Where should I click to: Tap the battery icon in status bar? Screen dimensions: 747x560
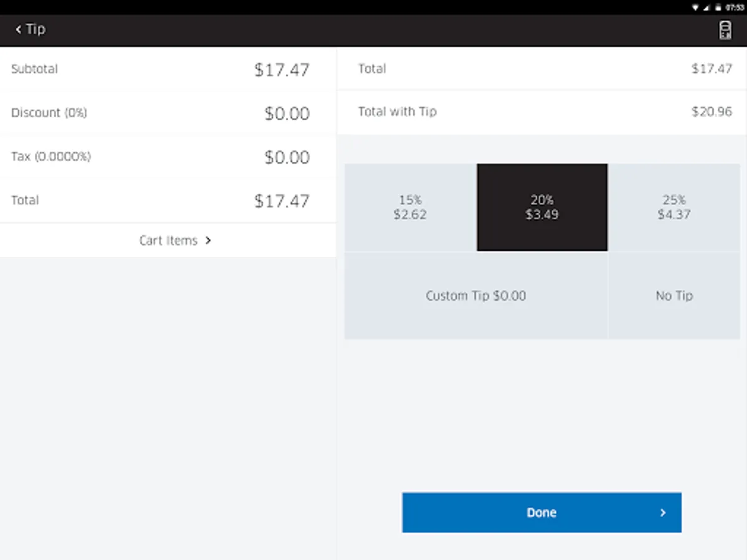coord(718,7)
